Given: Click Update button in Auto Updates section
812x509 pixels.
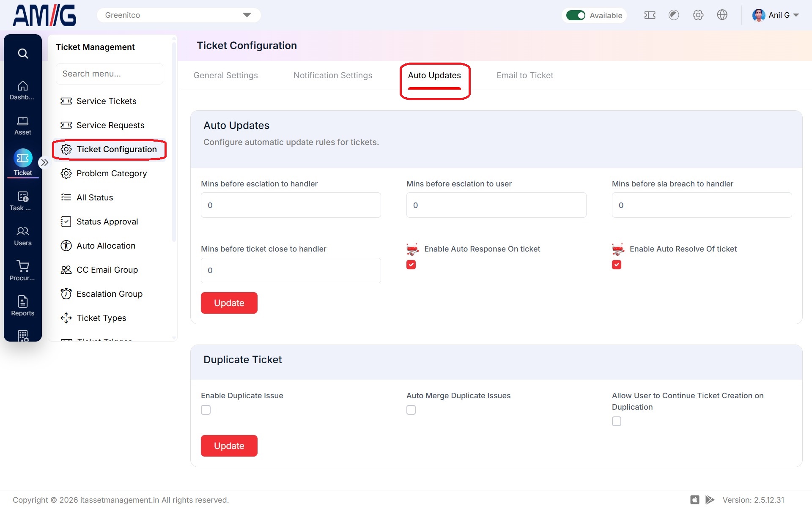Looking at the screenshot, I should coord(229,303).
